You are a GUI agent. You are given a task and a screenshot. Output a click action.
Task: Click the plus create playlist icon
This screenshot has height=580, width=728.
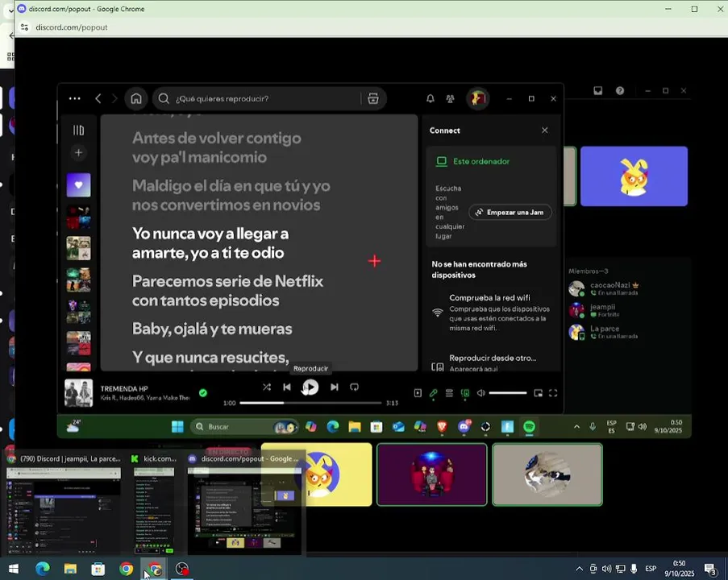[x=78, y=153]
